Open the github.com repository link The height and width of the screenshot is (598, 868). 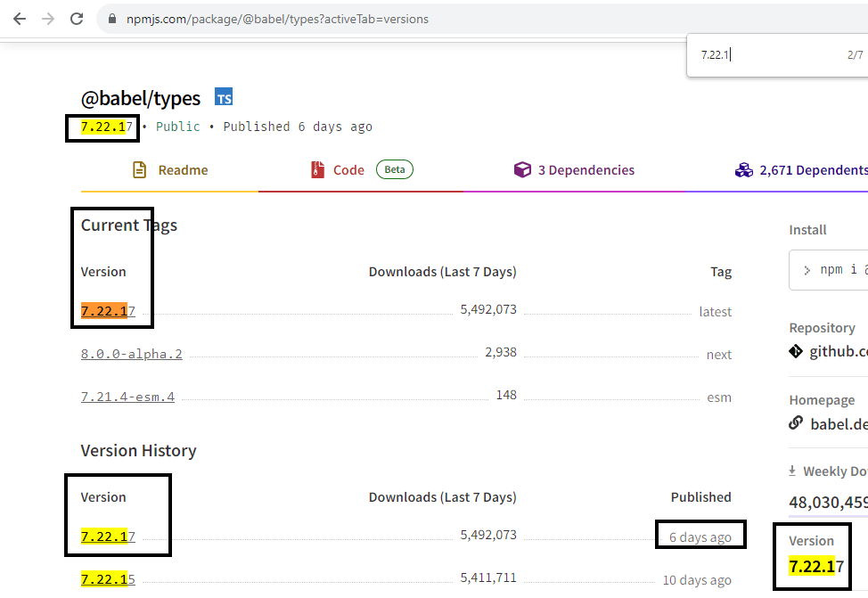click(839, 352)
